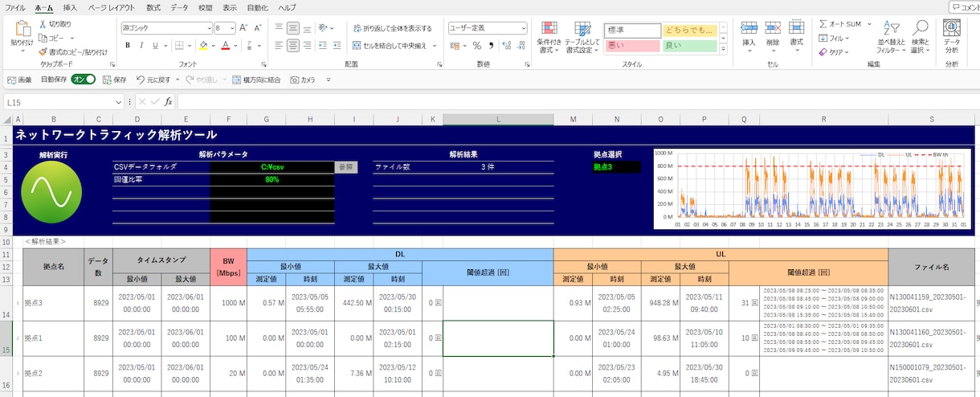
Task: Open the font color dropdown arrow
Action: pos(235,46)
